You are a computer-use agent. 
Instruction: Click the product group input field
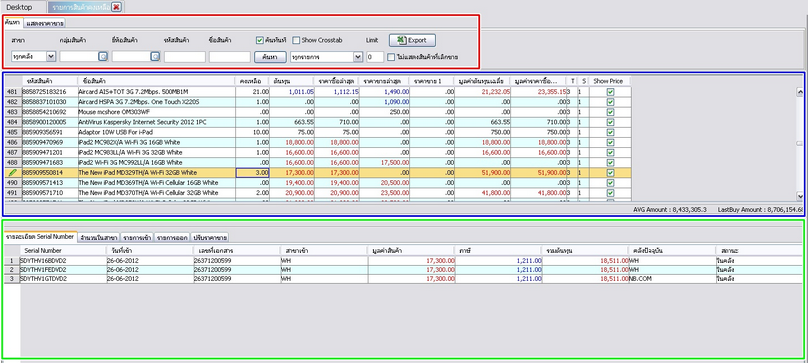click(x=79, y=57)
